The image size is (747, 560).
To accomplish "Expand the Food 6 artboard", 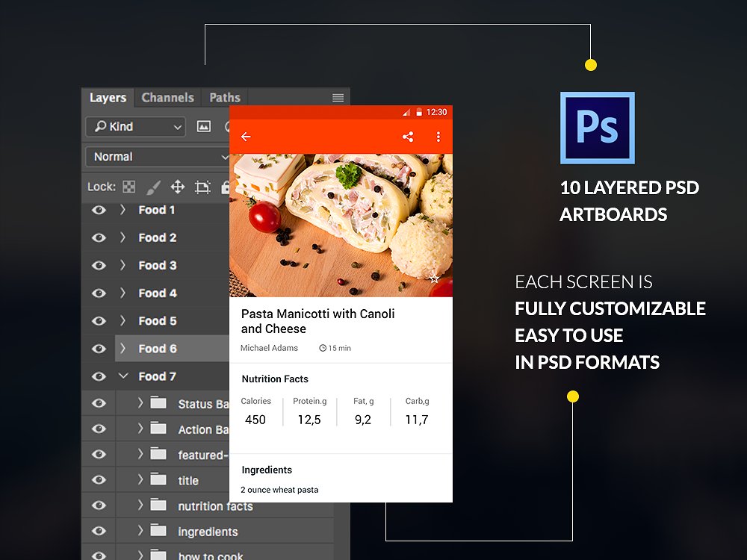I will pos(123,349).
